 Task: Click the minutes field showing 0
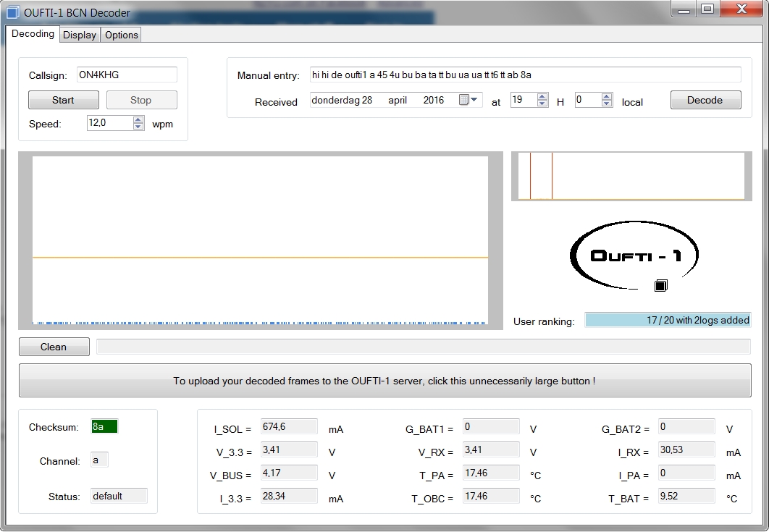coord(588,100)
